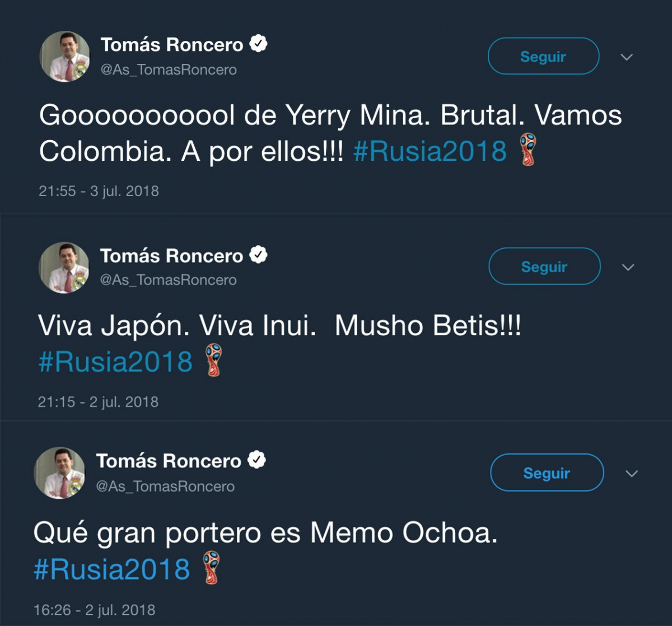Open the #Rusia2018 hashtag in the Musho Betis tweet
This screenshot has width=672, height=626.
[115, 362]
